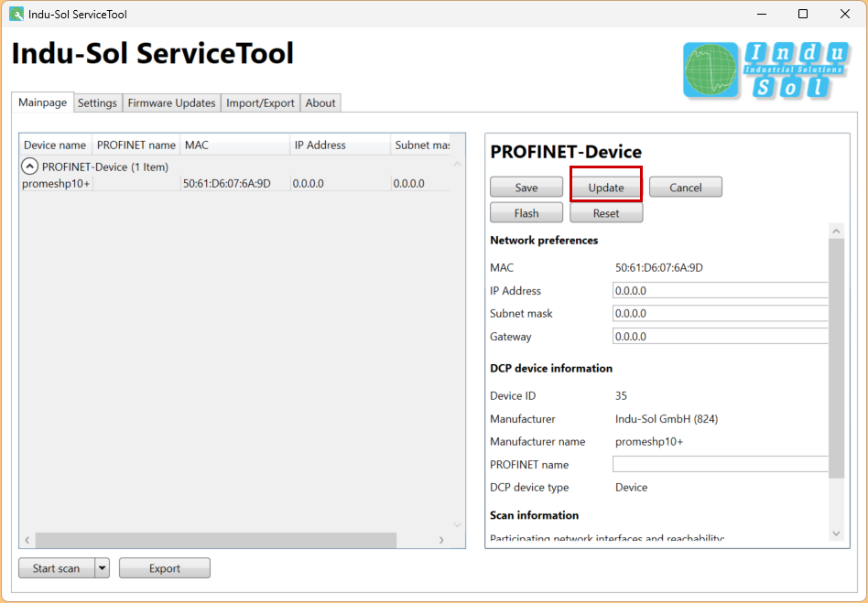868x603 pixels.
Task: Click the 'Scan information' heading
Action: tap(534, 515)
